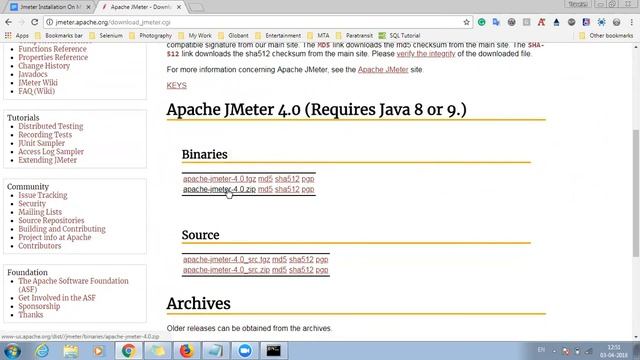The image size is (640, 360).
Task: Follow the verify the integrity link
Action: [426, 53]
